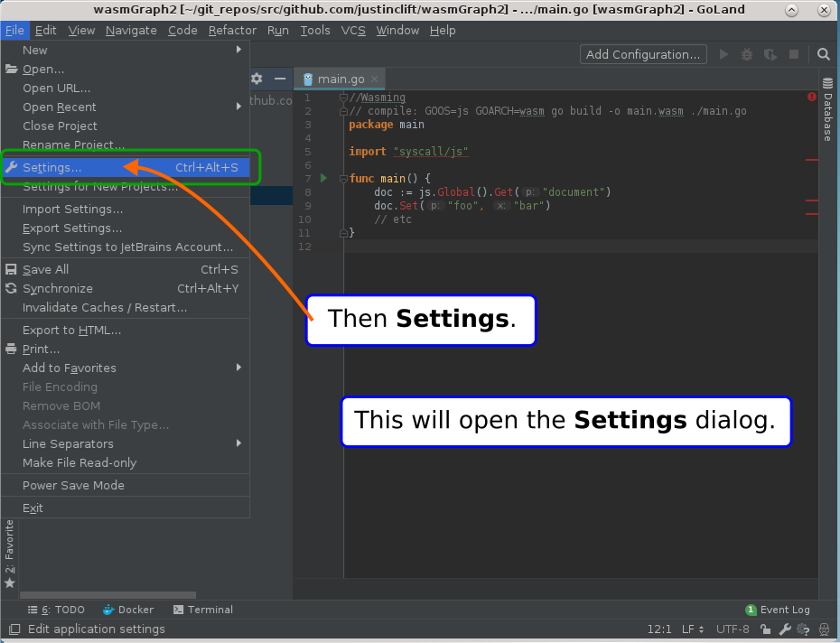Click Add Configuration... button

coord(643,54)
